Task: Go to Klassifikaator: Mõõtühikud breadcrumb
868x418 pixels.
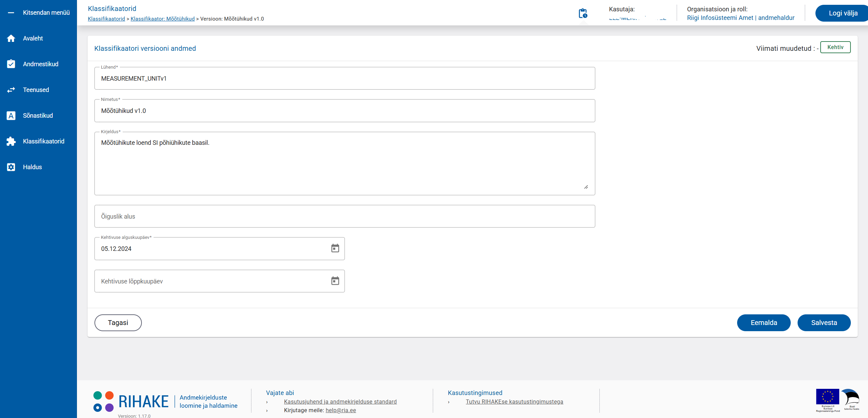Action: 162,19
